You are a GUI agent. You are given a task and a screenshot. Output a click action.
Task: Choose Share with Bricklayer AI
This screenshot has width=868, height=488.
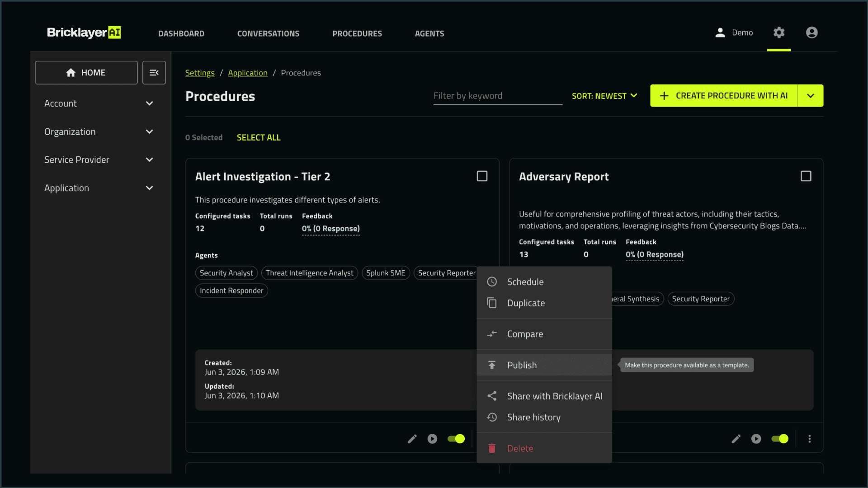click(x=544, y=396)
